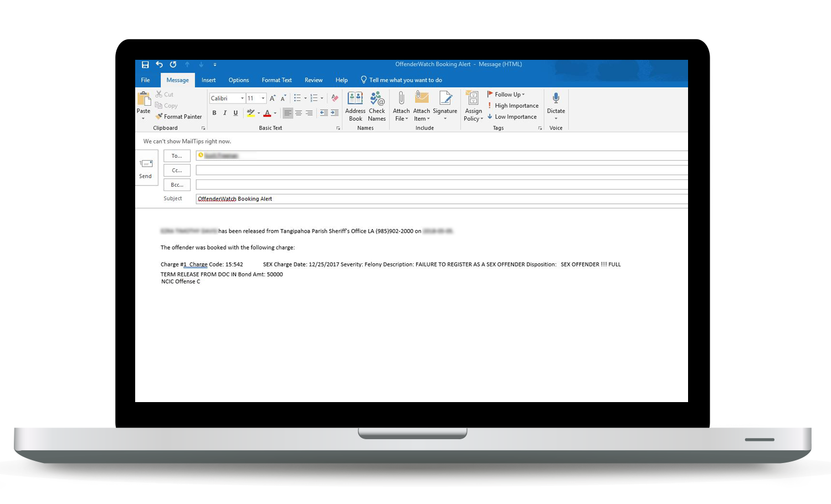
Task: Click the To... button
Action: tap(177, 156)
